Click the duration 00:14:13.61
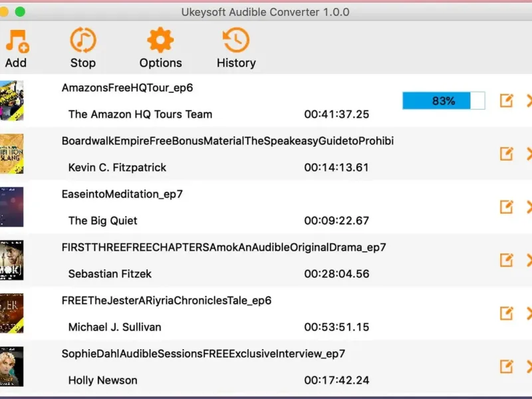The width and height of the screenshot is (532, 399). [336, 168]
